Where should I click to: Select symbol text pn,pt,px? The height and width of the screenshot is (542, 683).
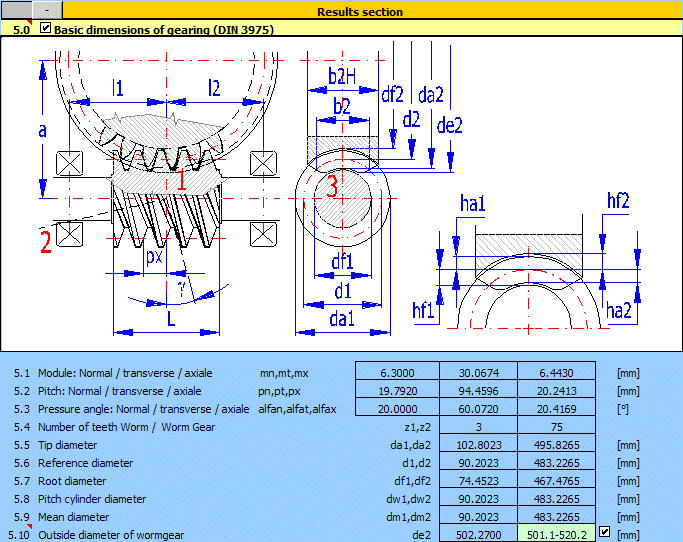coord(279,391)
